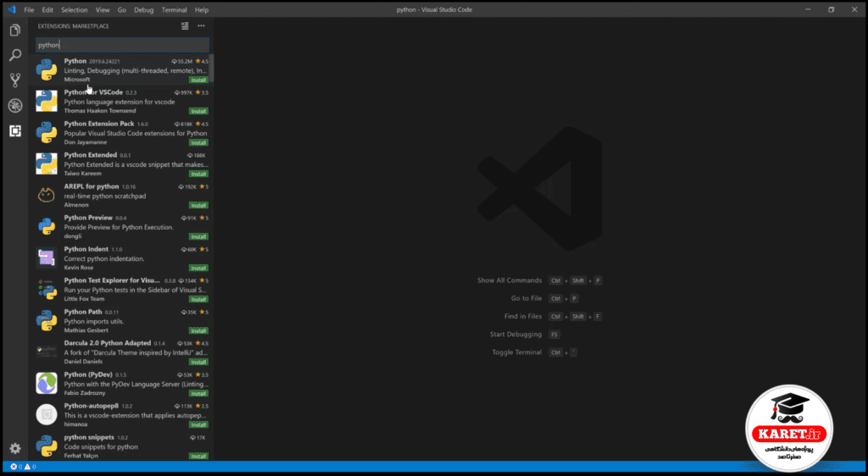Open the More Actions ellipsis menu
Screen dimensions: 868x476
tap(201, 26)
